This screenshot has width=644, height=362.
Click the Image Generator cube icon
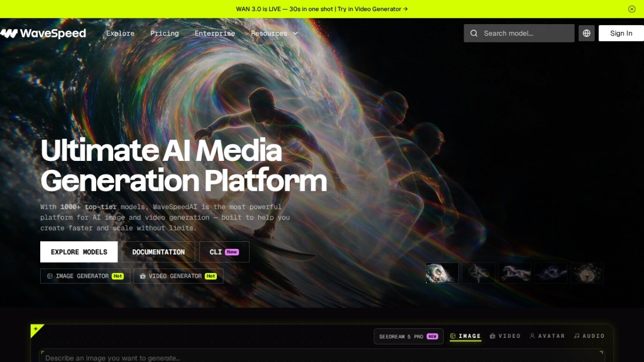[50, 276]
